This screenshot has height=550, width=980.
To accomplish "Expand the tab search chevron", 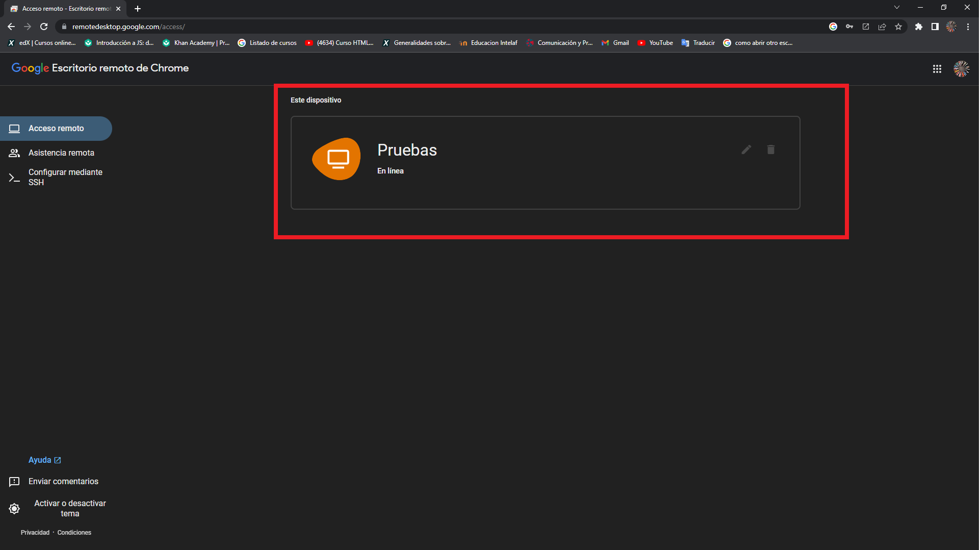I will (x=897, y=8).
